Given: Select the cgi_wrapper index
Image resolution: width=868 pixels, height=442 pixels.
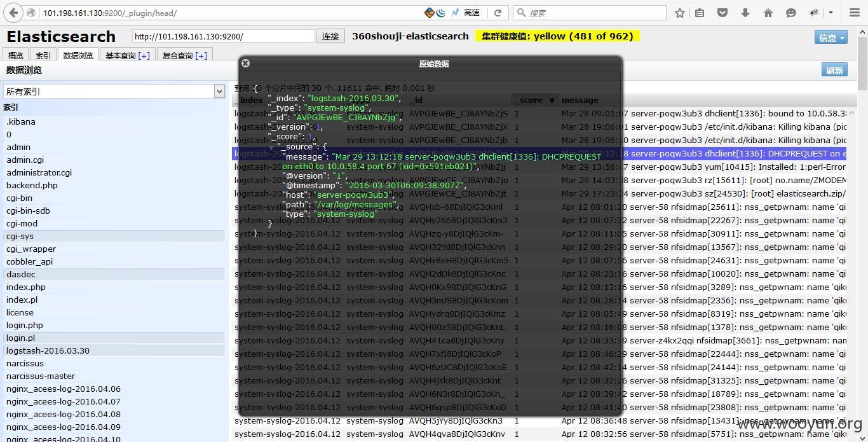Looking at the screenshot, I should pyautogui.click(x=114, y=249).
